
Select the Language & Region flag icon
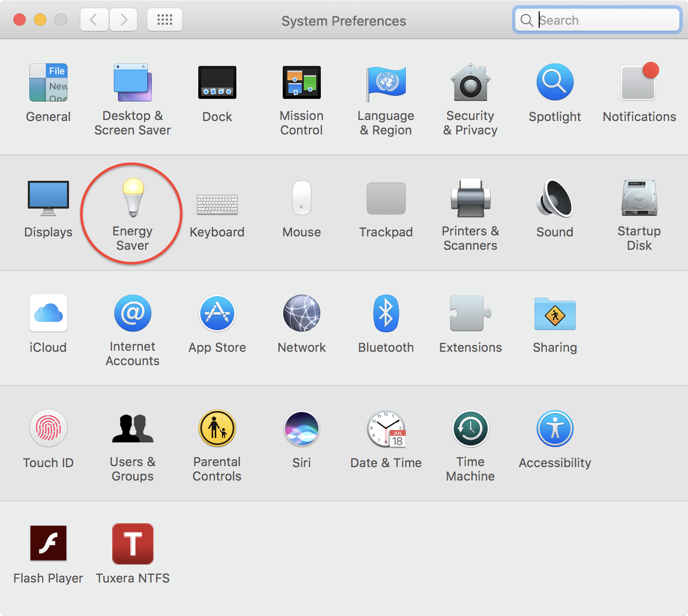pos(386,82)
